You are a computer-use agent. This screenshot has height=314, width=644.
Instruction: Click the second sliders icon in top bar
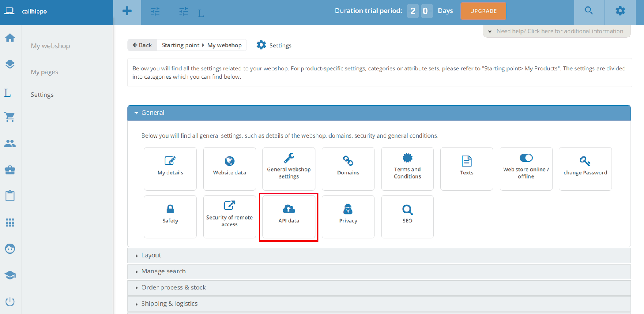point(183,12)
